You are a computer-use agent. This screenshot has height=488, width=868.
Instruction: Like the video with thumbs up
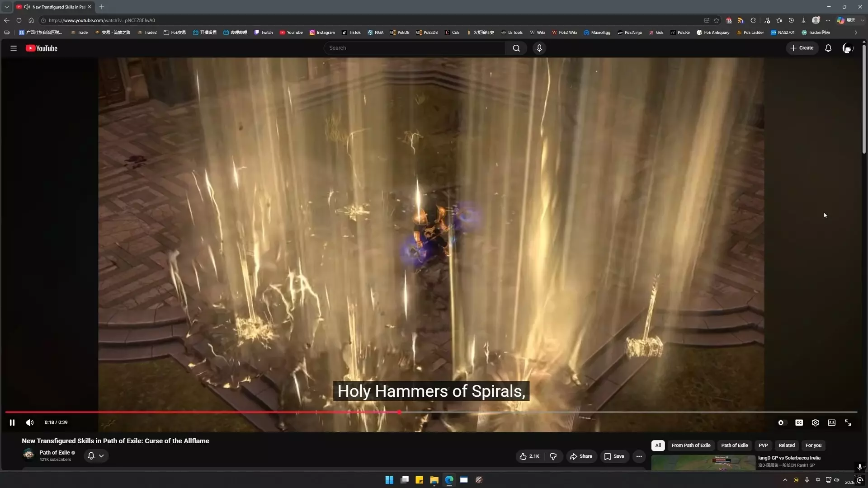tap(529, 456)
